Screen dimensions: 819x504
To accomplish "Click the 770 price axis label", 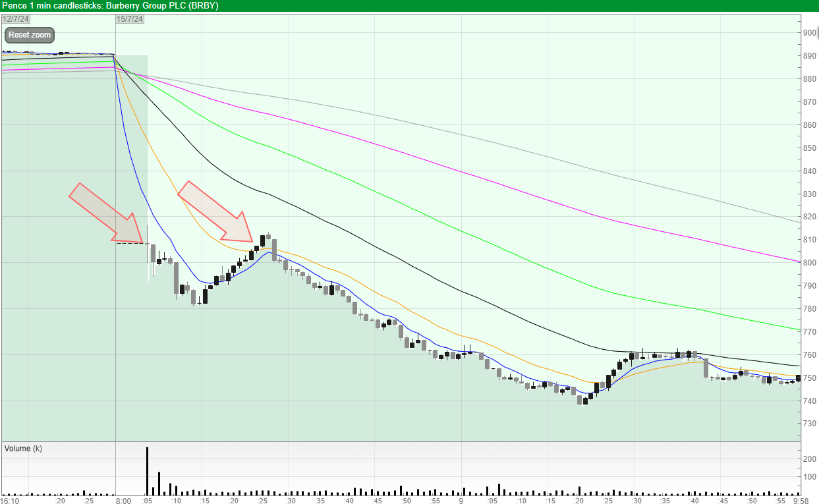I will [809, 332].
